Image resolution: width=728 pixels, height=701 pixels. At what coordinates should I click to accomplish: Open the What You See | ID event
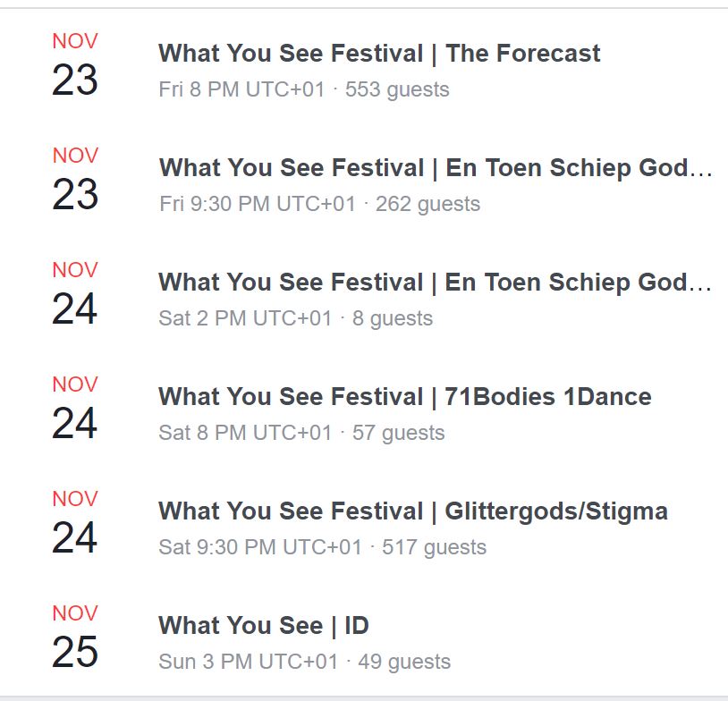[x=263, y=626]
